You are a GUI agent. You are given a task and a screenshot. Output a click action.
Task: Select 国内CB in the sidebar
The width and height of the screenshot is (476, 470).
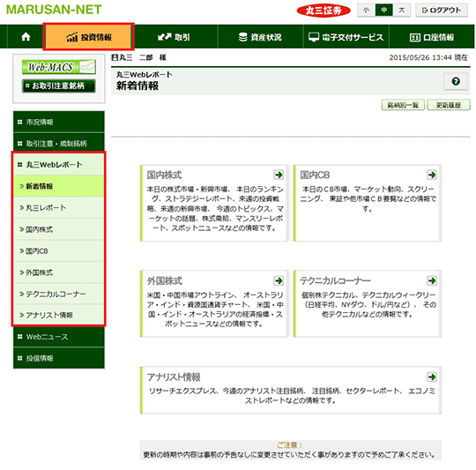click(59, 250)
